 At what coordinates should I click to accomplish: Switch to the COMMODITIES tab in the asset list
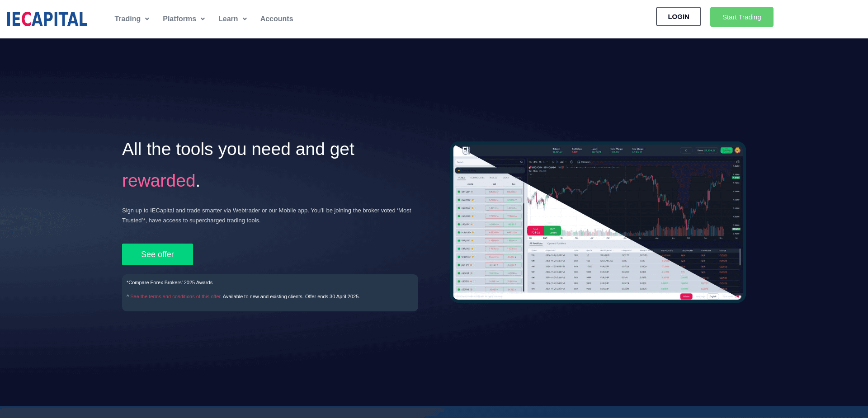(478, 178)
